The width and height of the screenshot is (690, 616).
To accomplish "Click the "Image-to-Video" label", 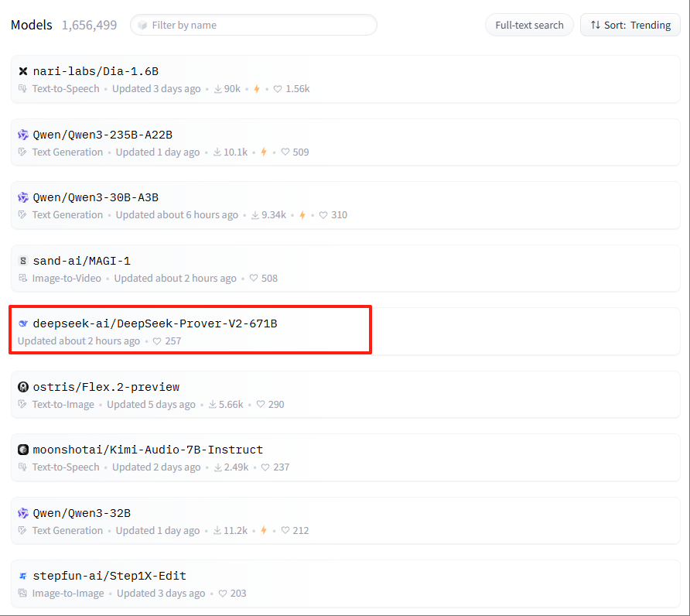I will [x=67, y=279].
